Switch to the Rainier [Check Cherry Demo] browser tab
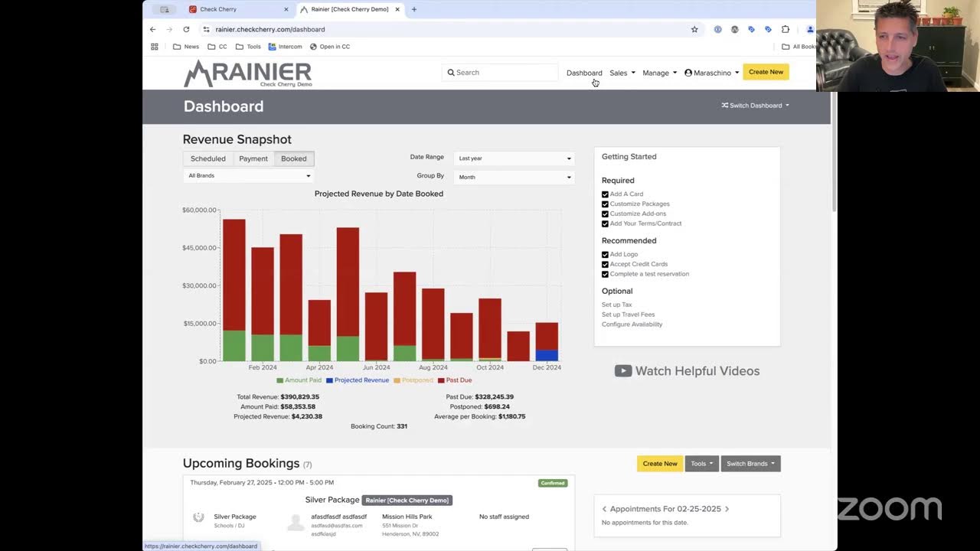The image size is (980, 551). click(349, 9)
